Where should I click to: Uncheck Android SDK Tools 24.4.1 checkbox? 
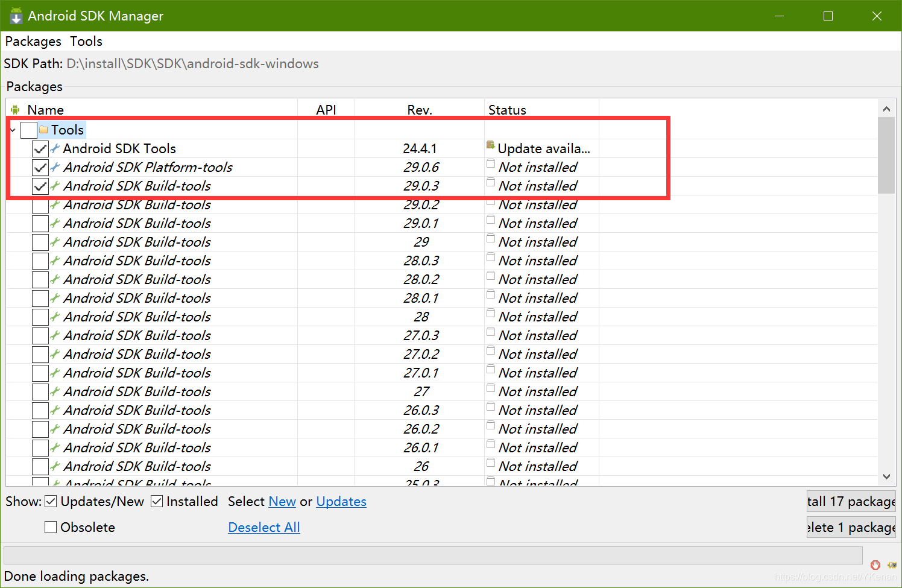[x=40, y=148]
